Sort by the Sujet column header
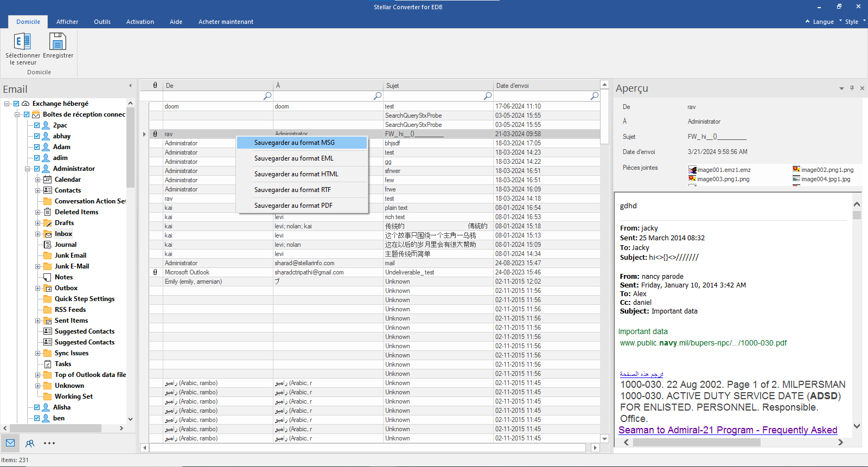 coord(438,85)
